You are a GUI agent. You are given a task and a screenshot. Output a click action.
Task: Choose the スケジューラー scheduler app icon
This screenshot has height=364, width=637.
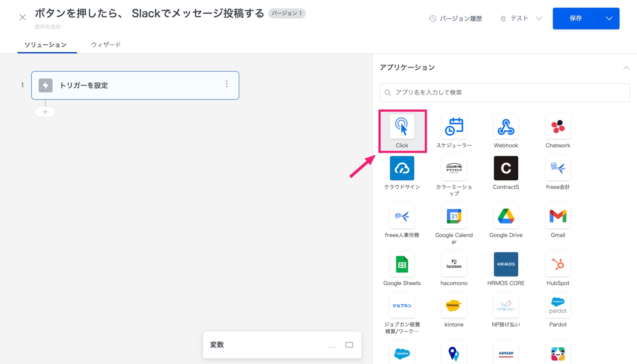coord(454,127)
